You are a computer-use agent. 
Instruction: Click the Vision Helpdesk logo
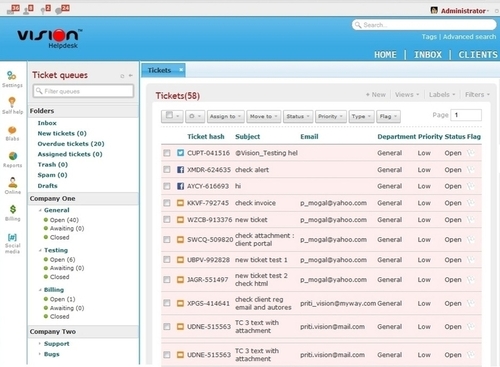[x=50, y=38]
